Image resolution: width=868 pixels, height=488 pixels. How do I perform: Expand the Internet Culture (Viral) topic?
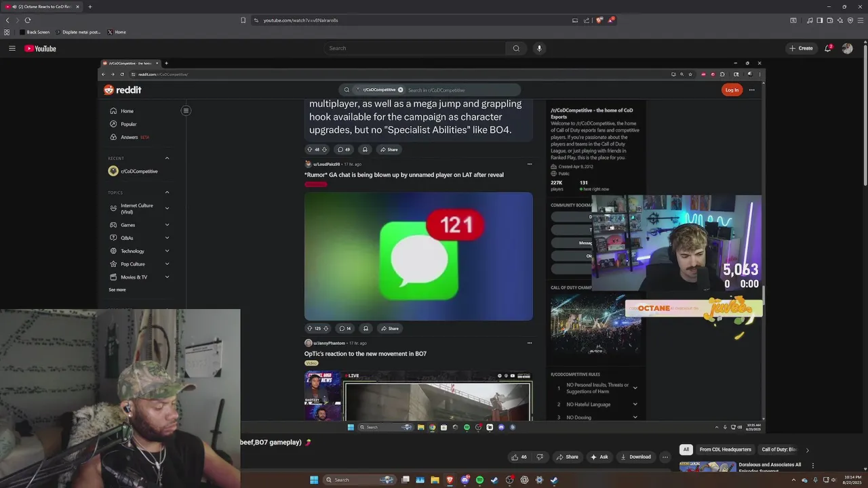click(x=167, y=208)
